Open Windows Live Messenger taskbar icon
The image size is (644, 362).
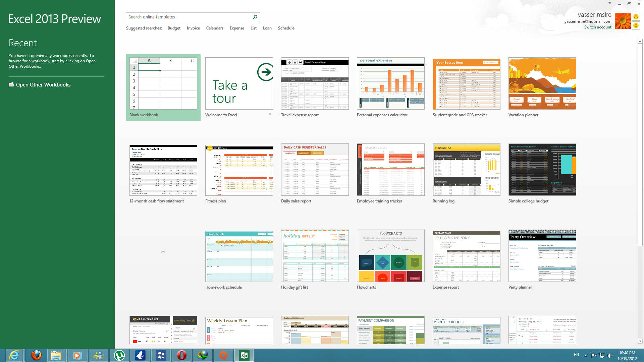pos(98,355)
